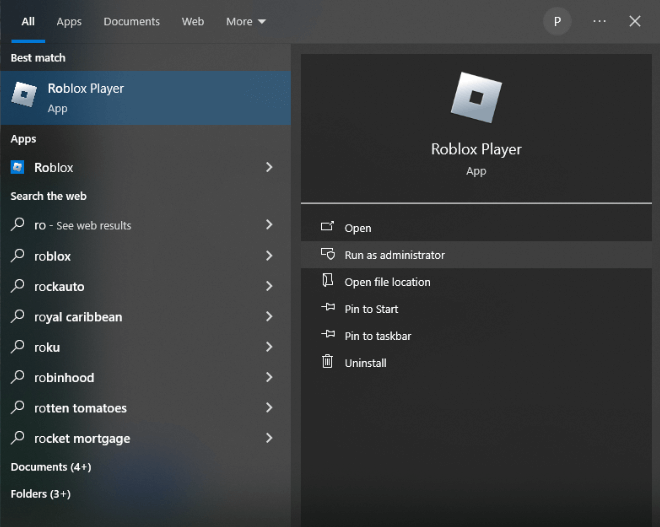Screen dimensions: 660x527
Task: Select Uninstall for Roblox Player
Action: [476, 362]
